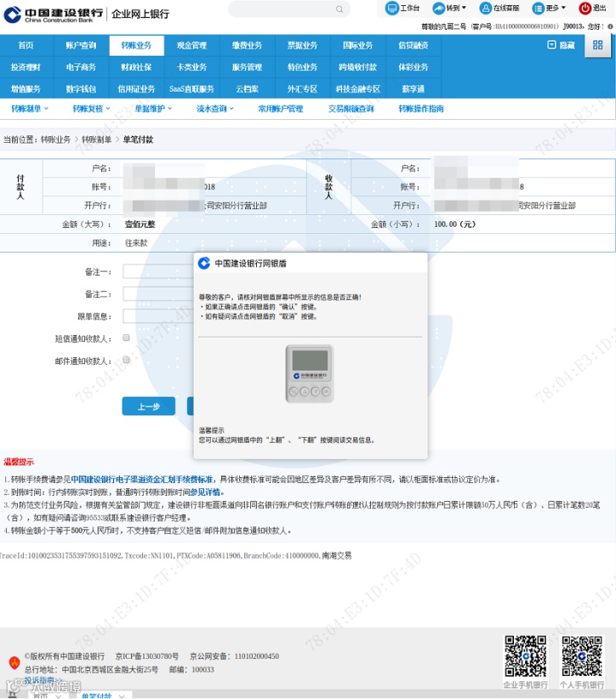This screenshot has width=616, height=699.
Task: Select the 转账业务 menu tab
Action: click(x=136, y=45)
